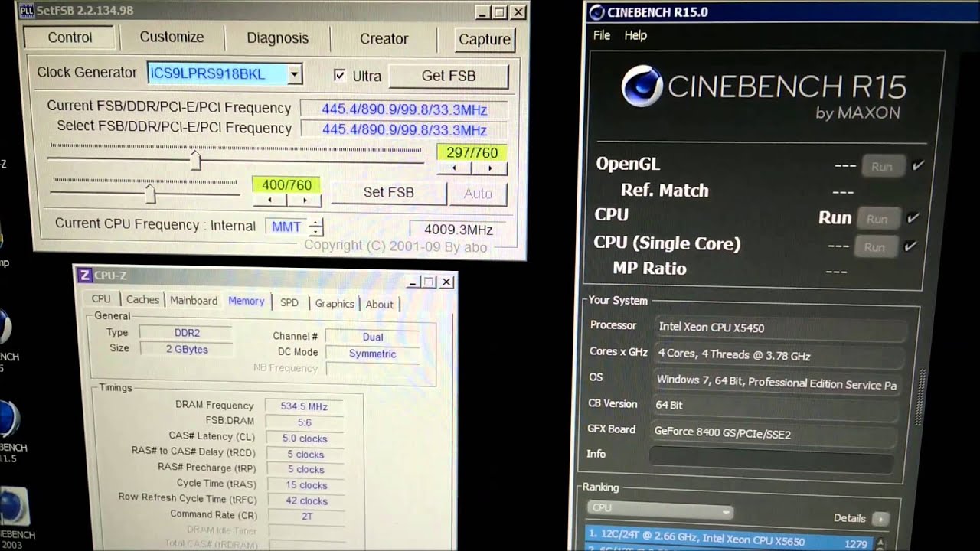Click the 4 Cores, 4 Threads @ 3.78 GHz field

pos(779,355)
